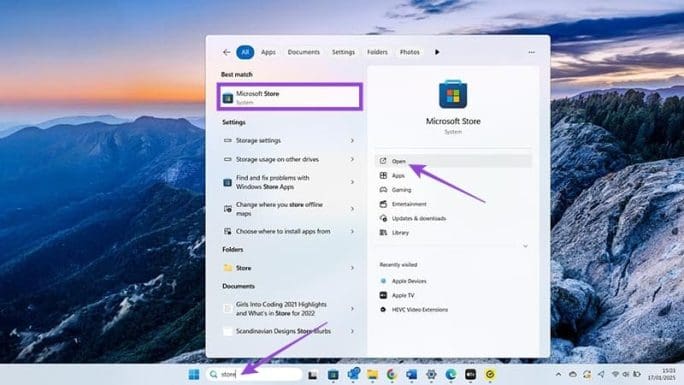Expand Storage usage on other drives chevron
The height and width of the screenshot is (385, 684).
352,160
